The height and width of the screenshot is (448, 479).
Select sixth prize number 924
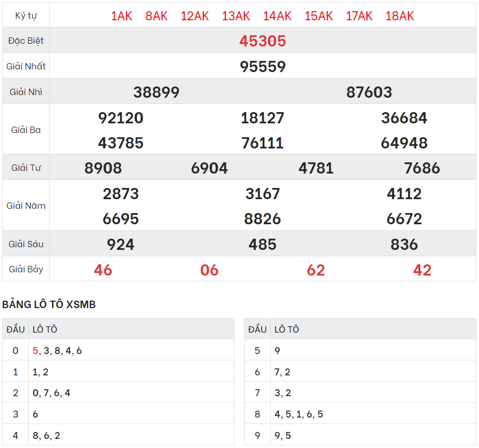pyautogui.click(x=121, y=245)
